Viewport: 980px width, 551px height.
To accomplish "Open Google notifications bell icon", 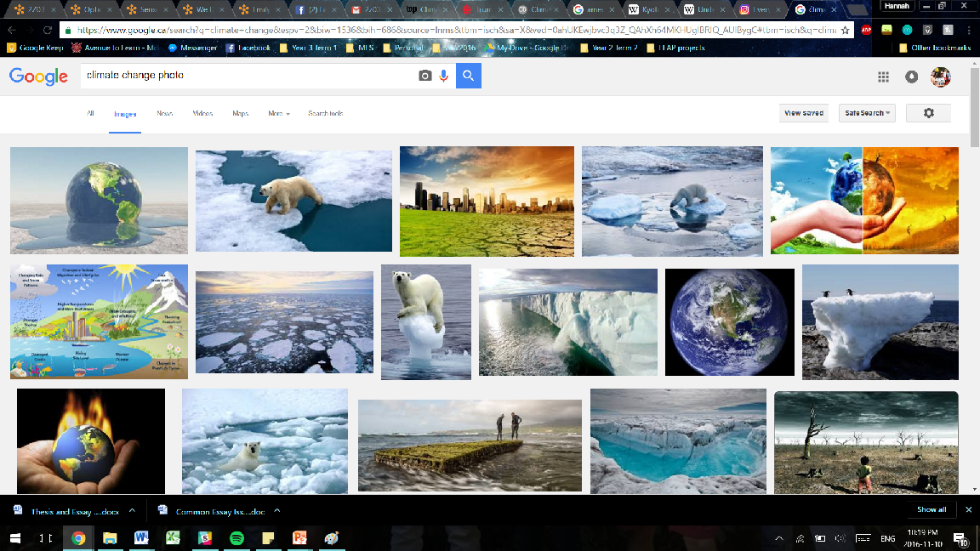I will pos(911,77).
